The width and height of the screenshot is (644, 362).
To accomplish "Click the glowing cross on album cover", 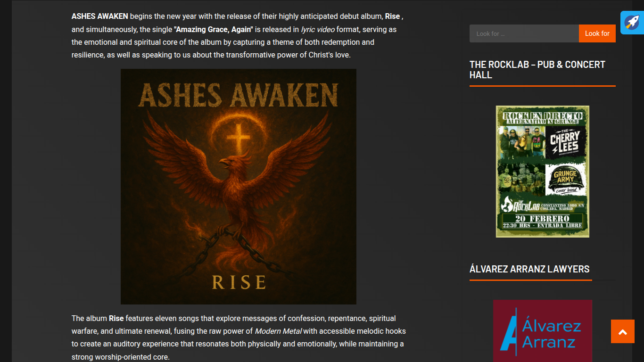I will pyautogui.click(x=239, y=136).
